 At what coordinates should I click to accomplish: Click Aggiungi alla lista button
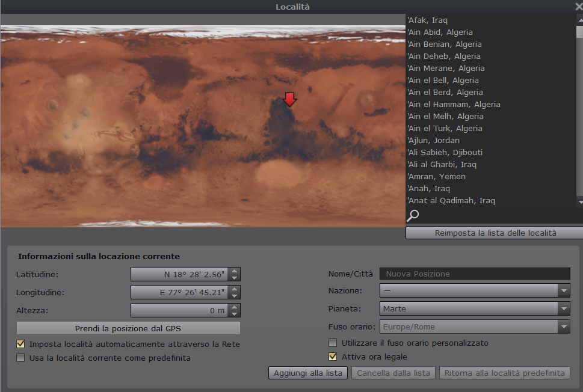308,373
